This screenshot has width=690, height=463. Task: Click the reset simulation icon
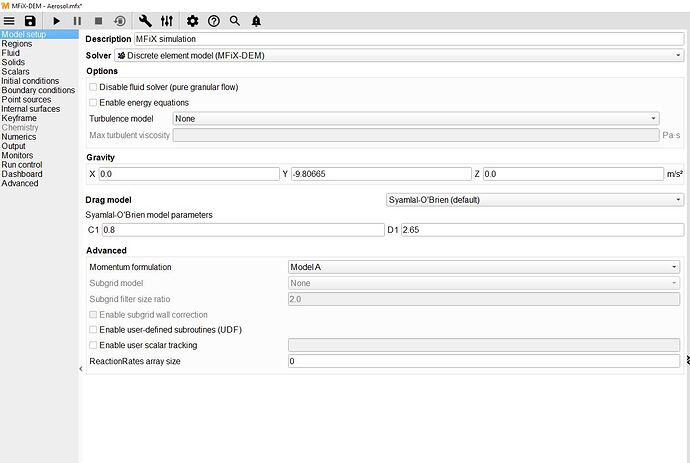tap(120, 21)
